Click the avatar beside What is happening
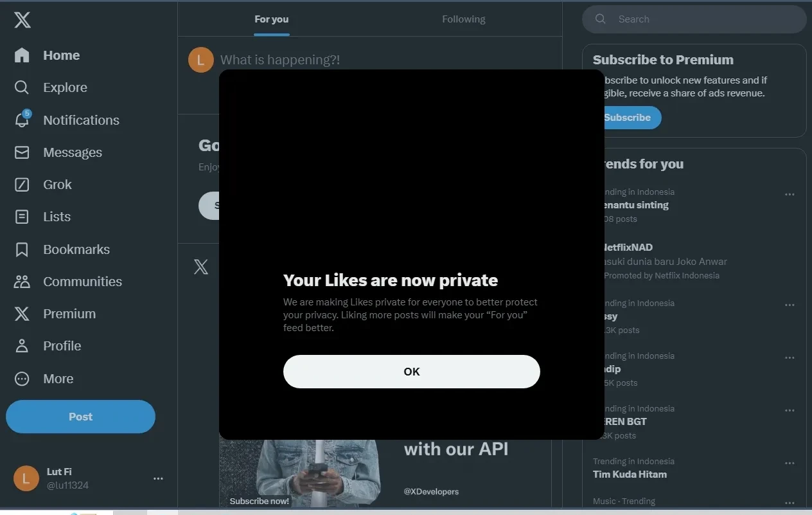 click(x=201, y=60)
